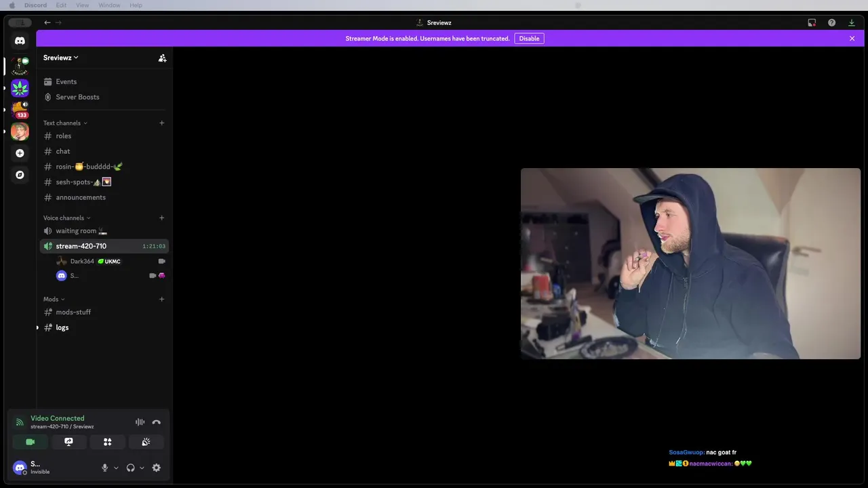Open the Window menu
The width and height of the screenshot is (868, 488).
click(x=109, y=5)
